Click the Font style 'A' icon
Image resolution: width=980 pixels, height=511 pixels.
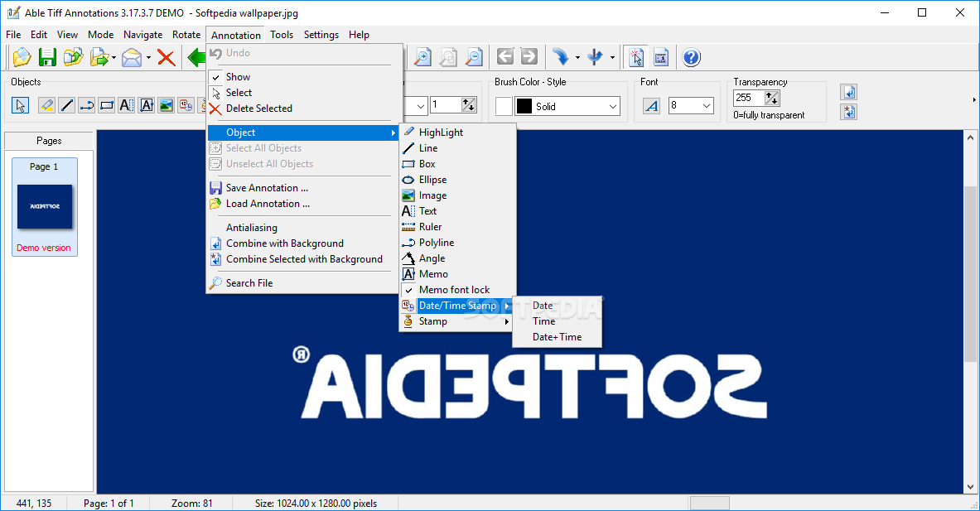pos(652,106)
